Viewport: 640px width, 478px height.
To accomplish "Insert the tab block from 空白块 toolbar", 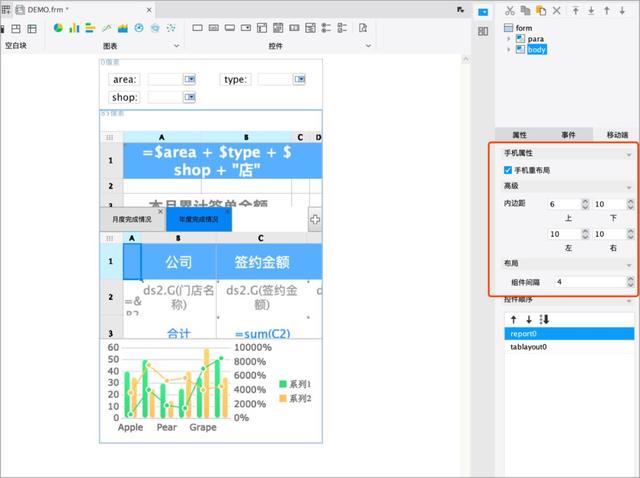I will (16, 29).
